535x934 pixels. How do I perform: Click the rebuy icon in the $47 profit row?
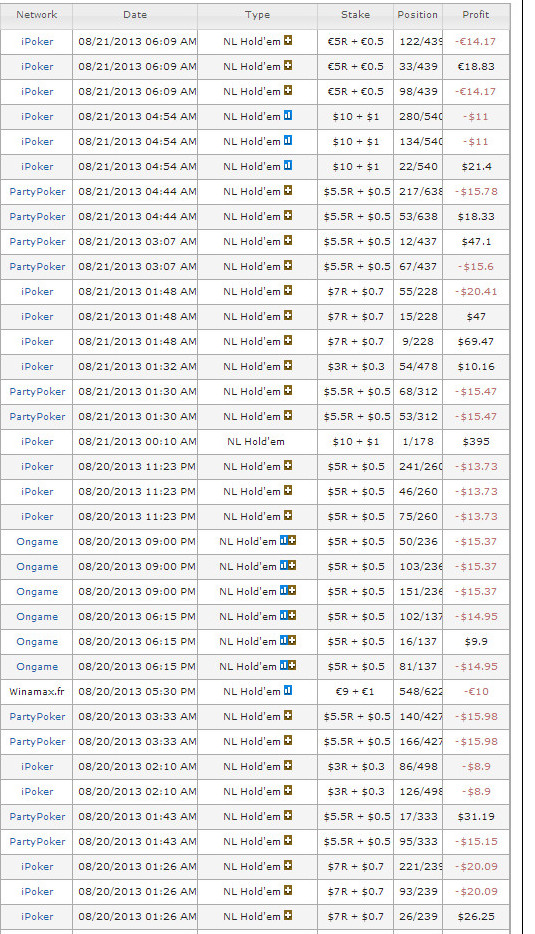[x=288, y=316]
